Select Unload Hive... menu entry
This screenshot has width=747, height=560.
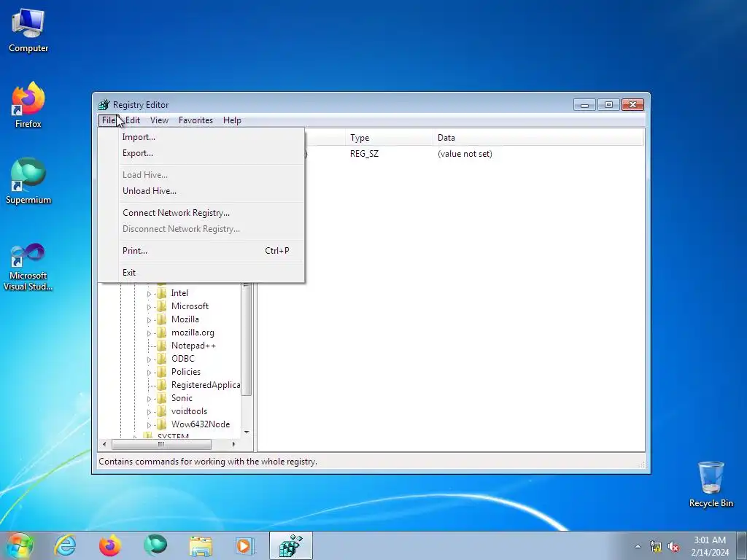click(x=201, y=191)
